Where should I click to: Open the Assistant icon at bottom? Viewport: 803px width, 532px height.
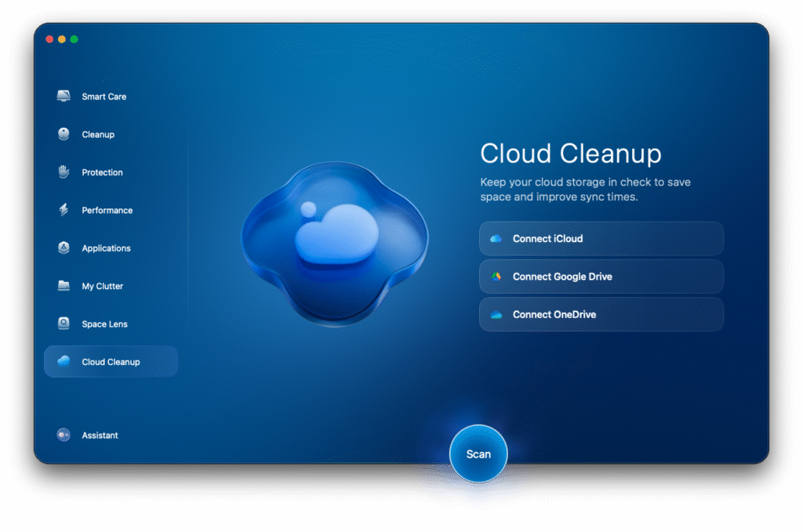[64, 435]
